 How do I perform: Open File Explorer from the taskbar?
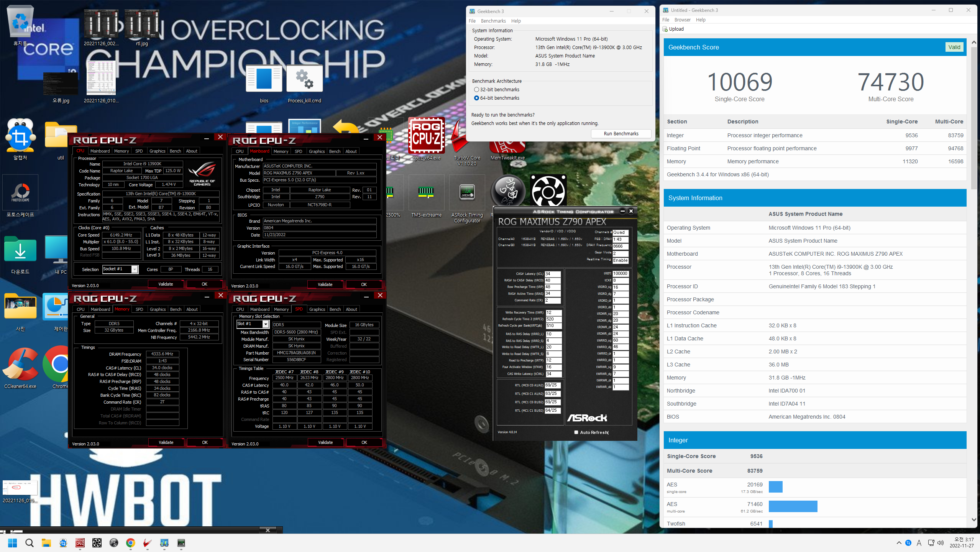tap(46, 543)
